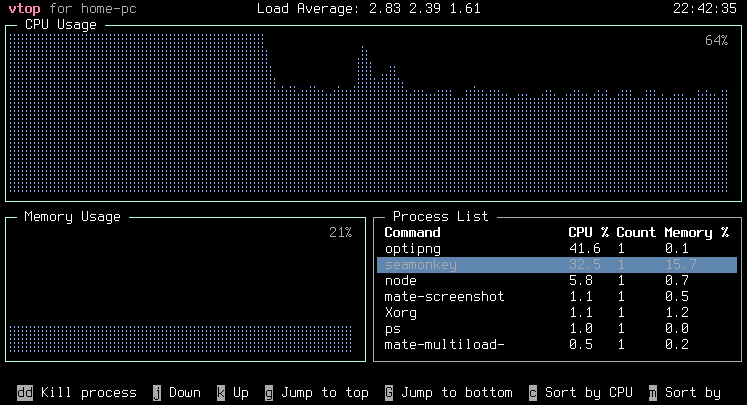Select the optipng process row
The image size is (747, 405).
pyautogui.click(x=557, y=249)
